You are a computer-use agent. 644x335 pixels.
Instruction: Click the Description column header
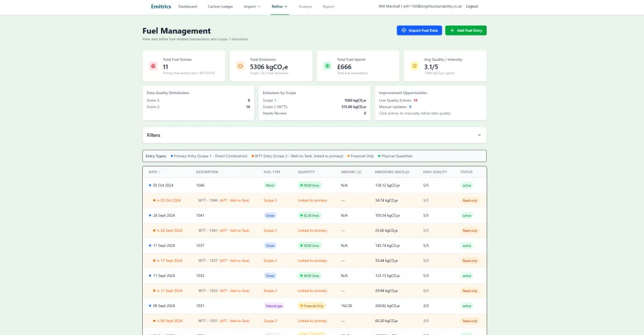207,172
